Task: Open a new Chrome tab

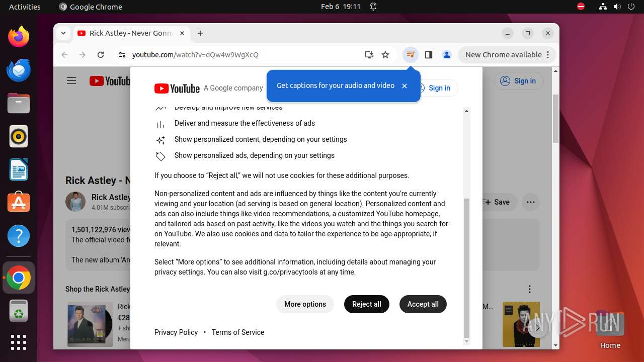Action: pyautogui.click(x=200, y=33)
